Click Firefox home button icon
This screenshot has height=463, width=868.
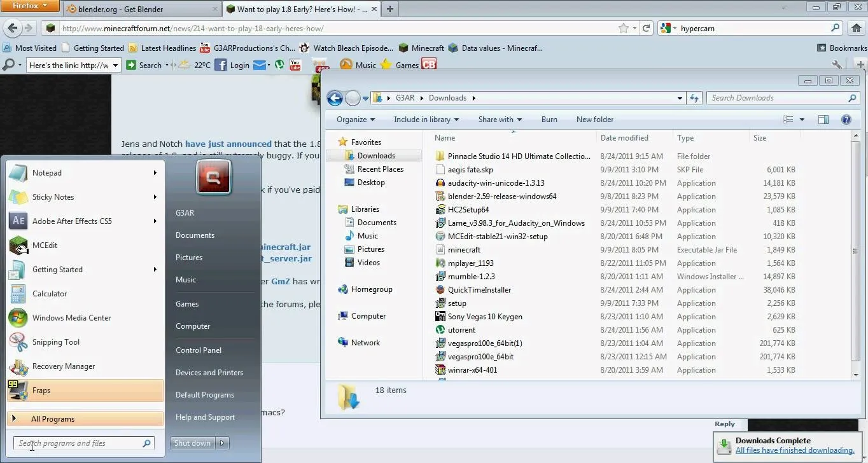click(856, 28)
